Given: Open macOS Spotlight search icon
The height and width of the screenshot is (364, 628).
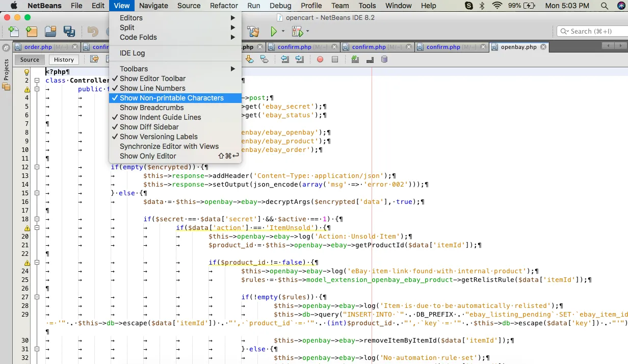Looking at the screenshot, I should pos(605,6).
